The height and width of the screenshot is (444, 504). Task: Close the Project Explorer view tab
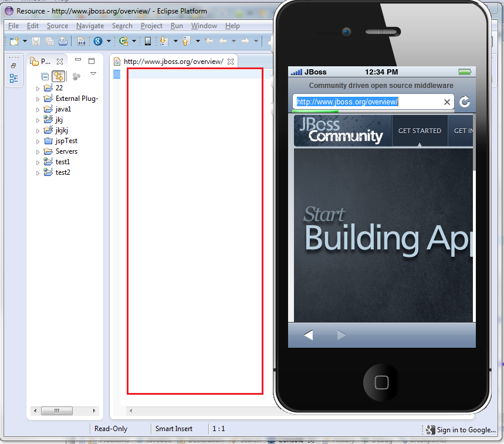(x=60, y=62)
